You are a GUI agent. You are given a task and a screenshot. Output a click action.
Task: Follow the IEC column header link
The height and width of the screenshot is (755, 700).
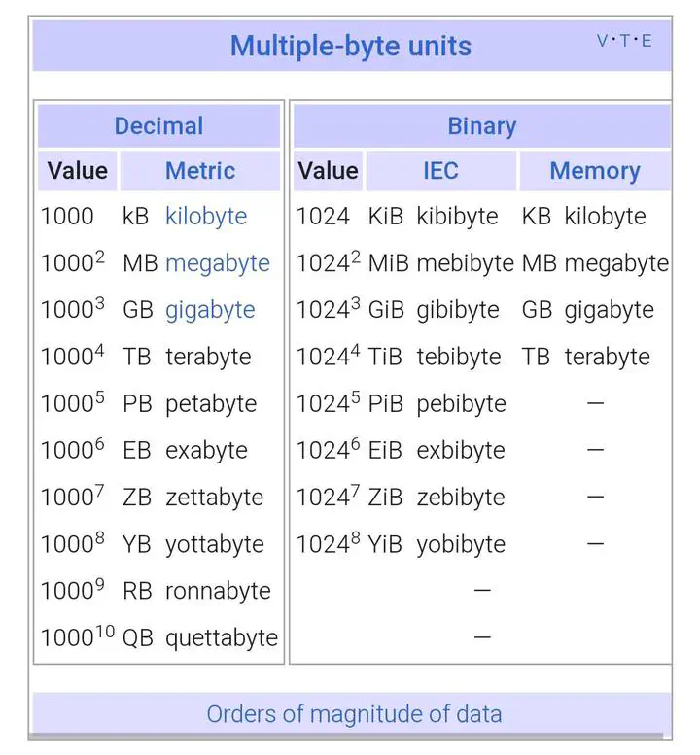coord(440,171)
